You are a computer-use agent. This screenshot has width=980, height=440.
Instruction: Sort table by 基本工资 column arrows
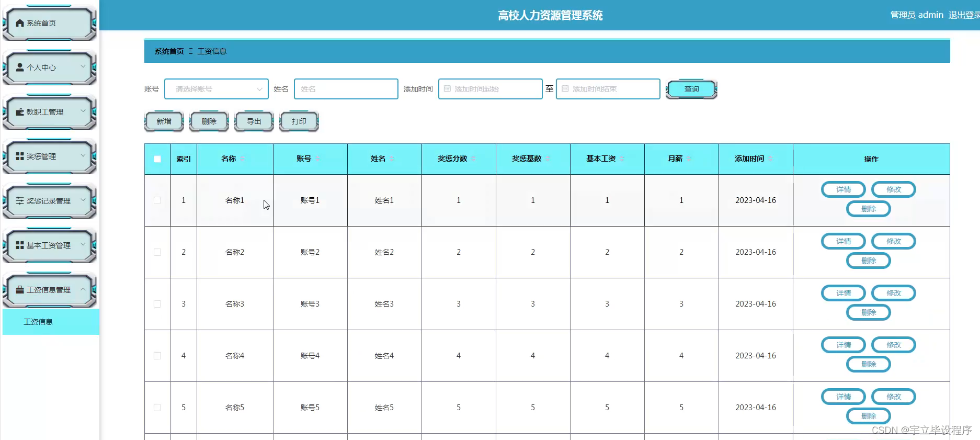pos(622,159)
